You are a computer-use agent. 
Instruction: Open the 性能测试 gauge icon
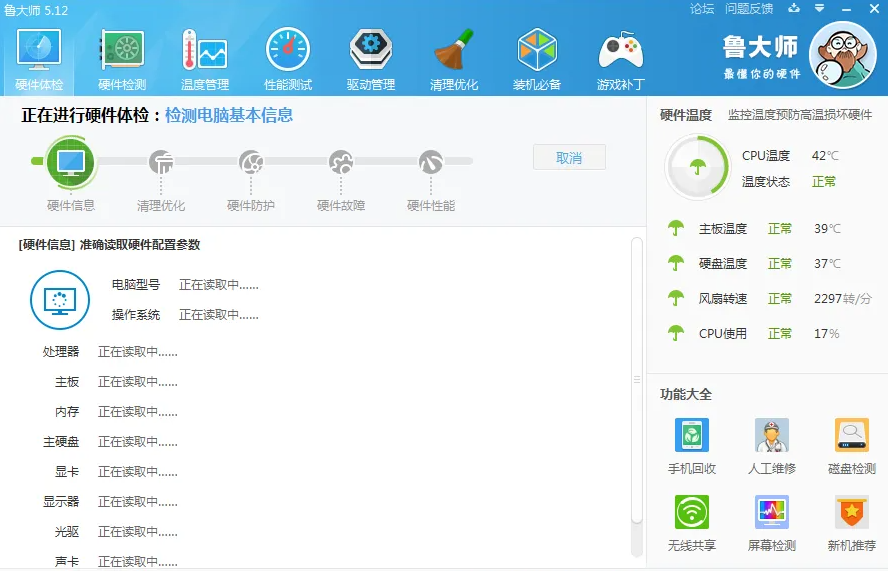tap(288, 50)
